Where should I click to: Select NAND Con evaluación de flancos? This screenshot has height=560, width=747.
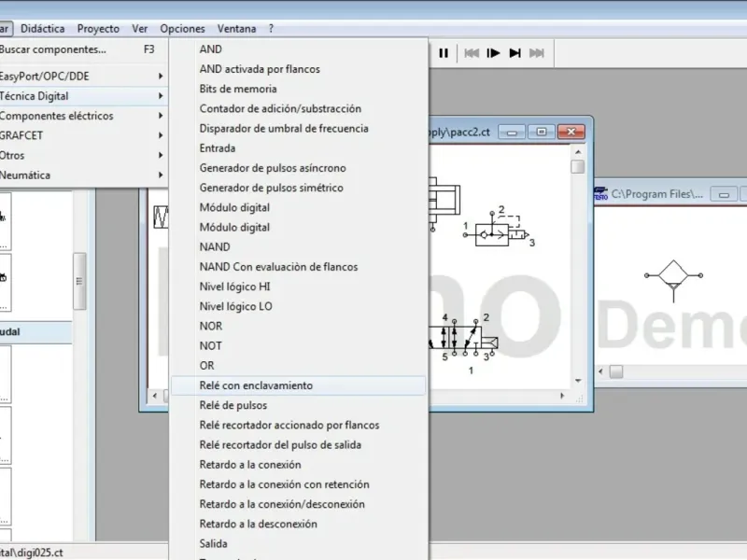(x=298, y=267)
